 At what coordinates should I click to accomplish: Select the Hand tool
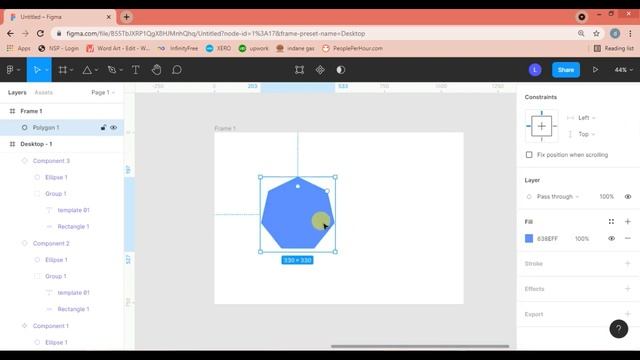pyautogui.click(x=156, y=70)
